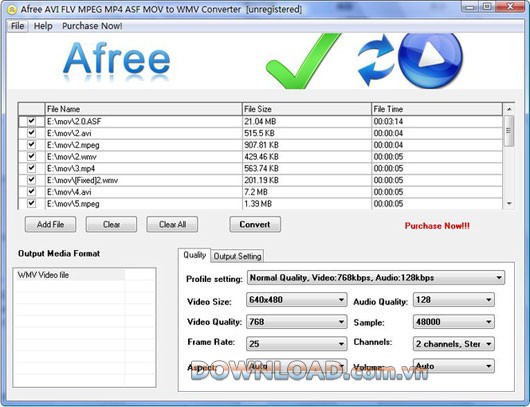Click the file list scroll down arrow
The image size is (530, 407).
tap(509, 204)
